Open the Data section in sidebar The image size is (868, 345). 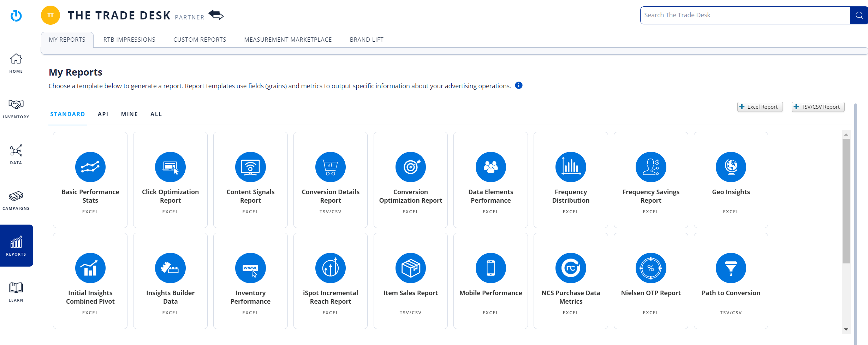(x=16, y=155)
